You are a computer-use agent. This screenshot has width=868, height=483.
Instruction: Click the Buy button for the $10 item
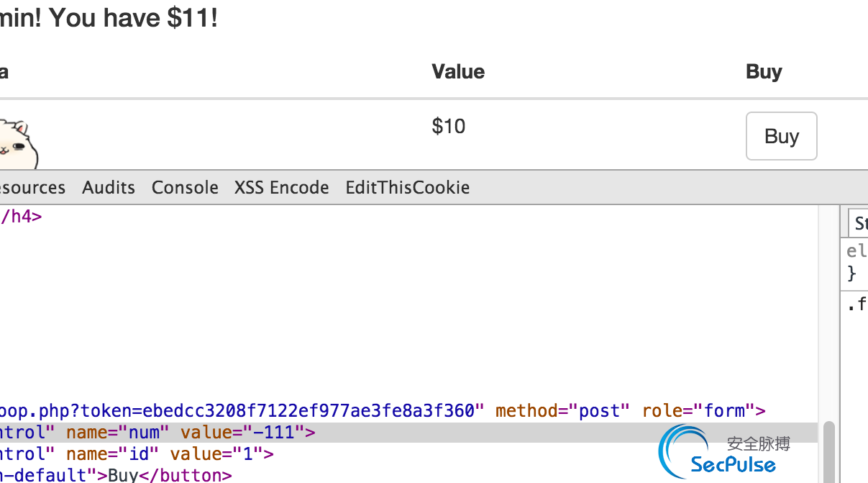[x=781, y=136]
